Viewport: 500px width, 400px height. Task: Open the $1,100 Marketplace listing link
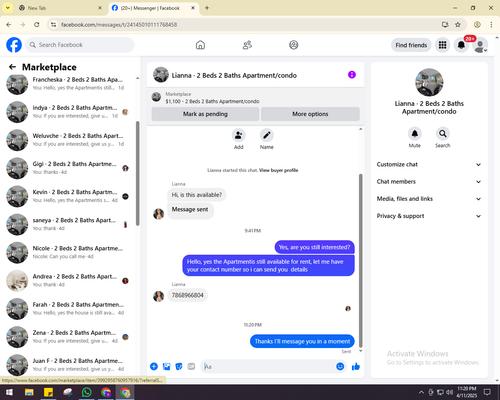[212, 101]
